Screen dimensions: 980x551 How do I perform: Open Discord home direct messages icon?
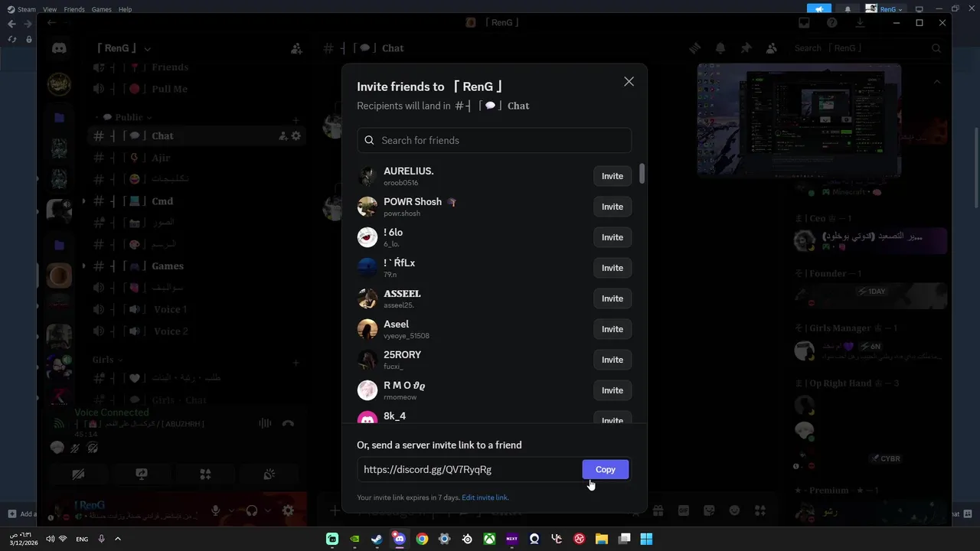coord(59,48)
